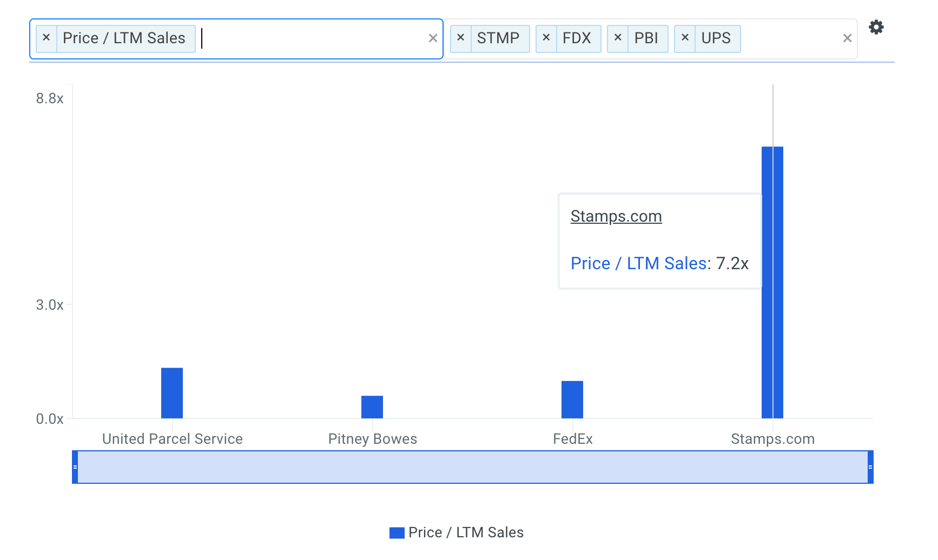
Task: Click the Price / LTM Sales tag text
Action: [124, 38]
